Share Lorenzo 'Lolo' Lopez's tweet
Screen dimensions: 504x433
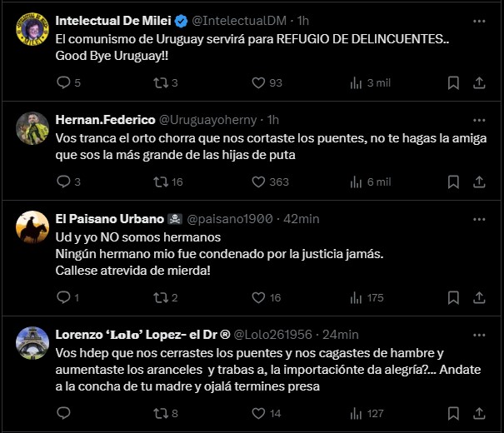pyautogui.click(x=479, y=412)
